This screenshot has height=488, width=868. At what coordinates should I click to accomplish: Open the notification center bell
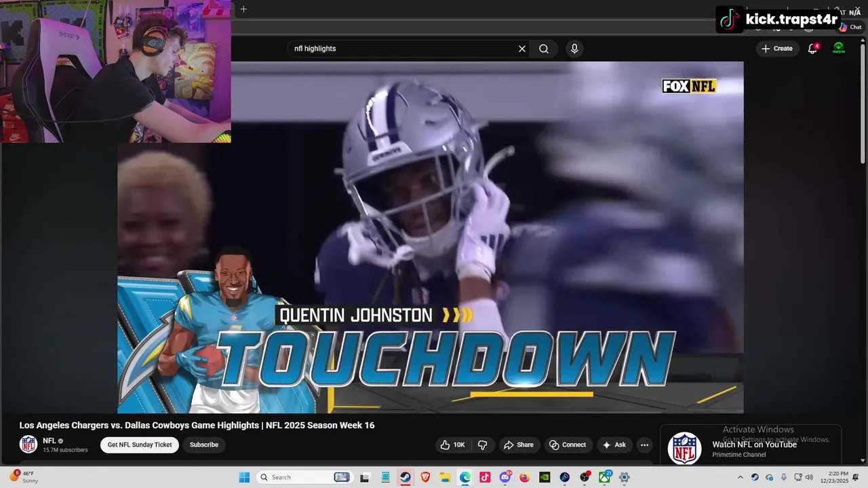pos(856,477)
